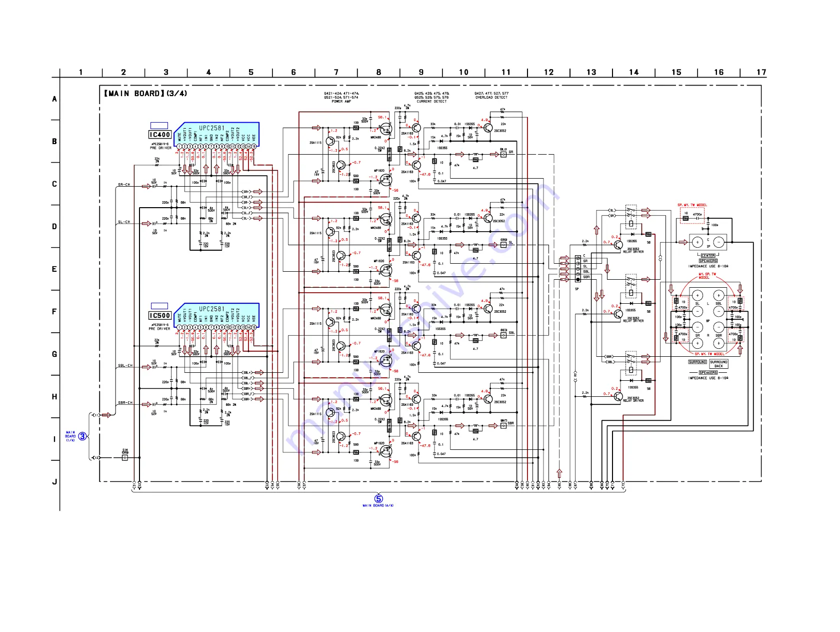Click the MAIN BOARD (3/4) title

click(x=145, y=93)
